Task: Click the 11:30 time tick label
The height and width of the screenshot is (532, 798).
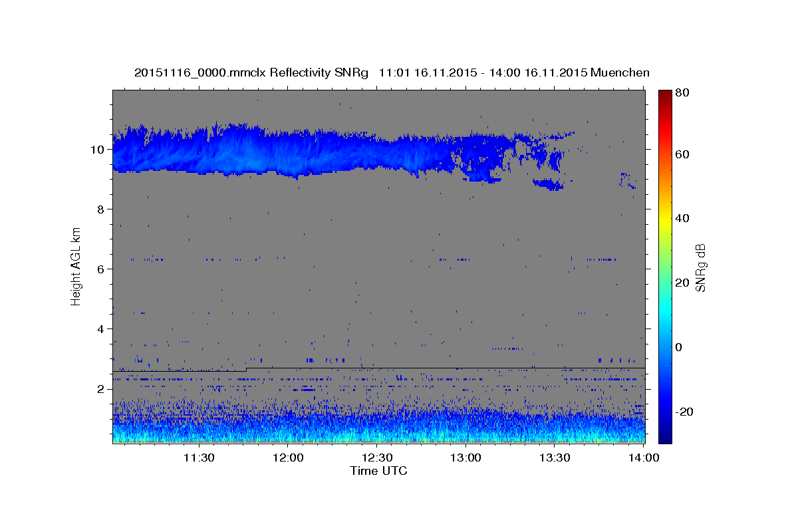Action: (x=199, y=458)
